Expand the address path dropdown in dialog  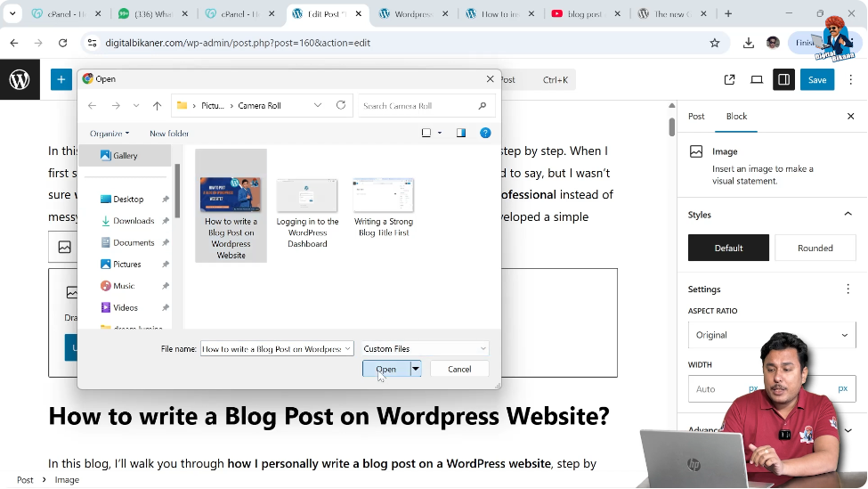coord(318,106)
